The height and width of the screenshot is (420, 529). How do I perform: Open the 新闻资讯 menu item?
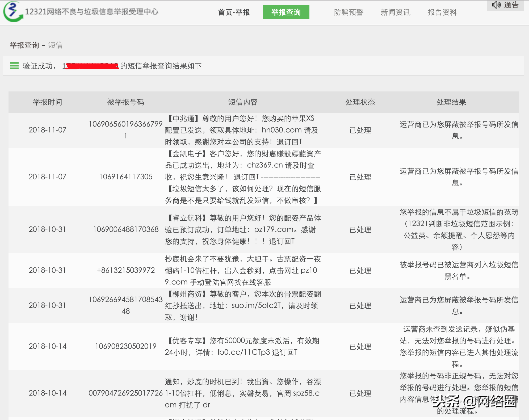[x=395, y=12]
